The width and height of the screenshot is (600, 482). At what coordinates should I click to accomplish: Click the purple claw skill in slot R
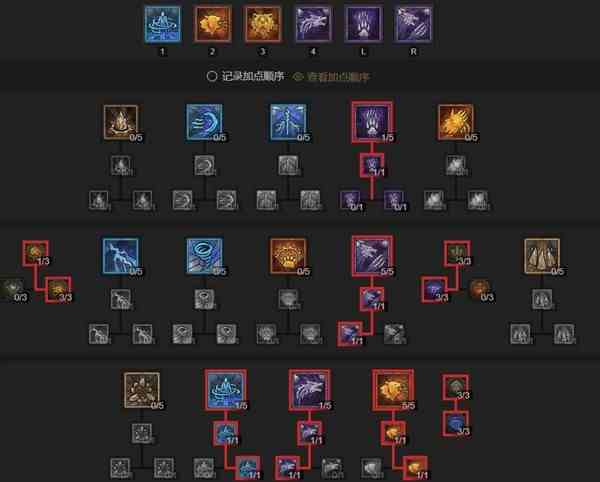(x=414, y=24)
